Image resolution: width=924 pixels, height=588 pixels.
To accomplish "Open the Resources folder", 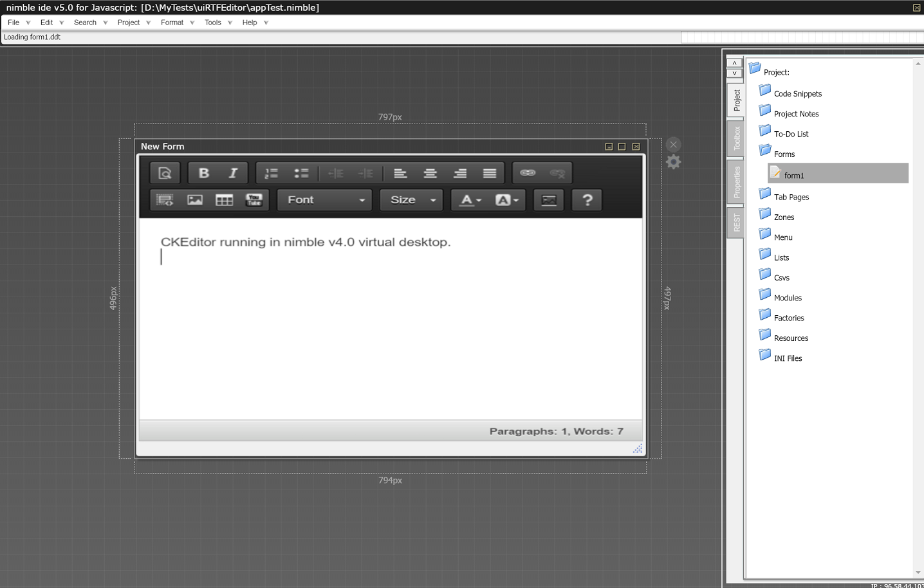I will tap(784, 336).
